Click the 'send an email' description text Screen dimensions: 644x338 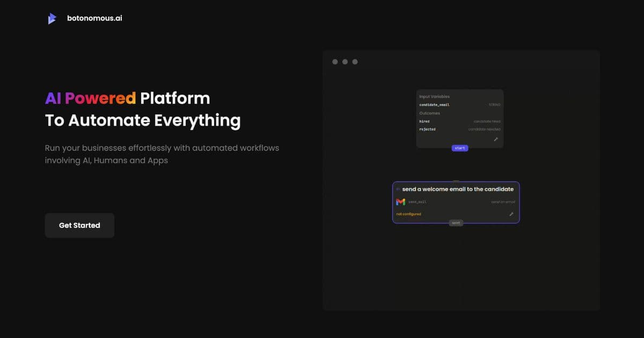click(x=503, y=202)
